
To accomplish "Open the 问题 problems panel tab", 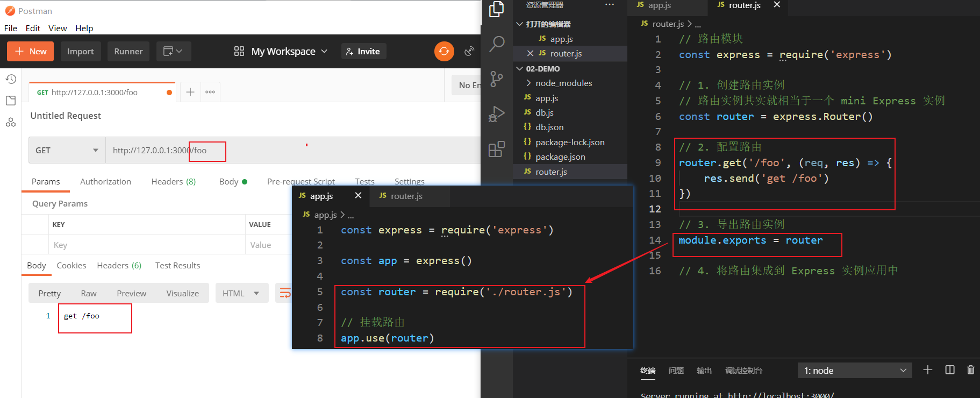I will [676, 371].
